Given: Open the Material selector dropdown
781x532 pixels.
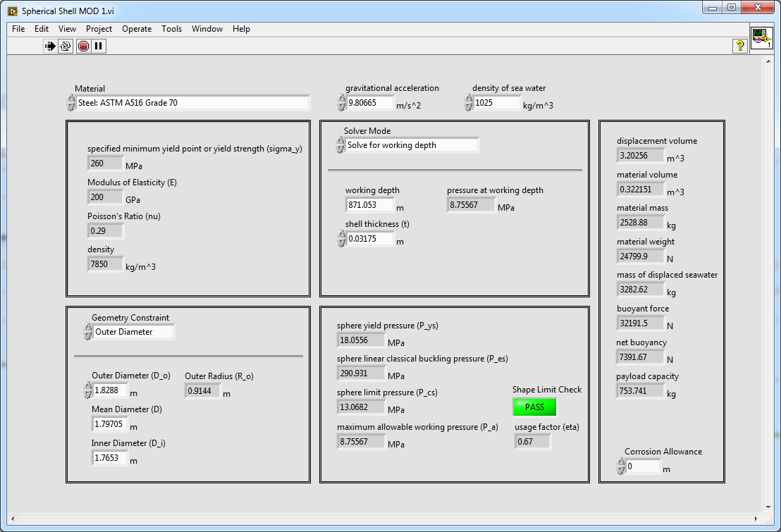Looking at the screenshot, I should pos(192,103).
